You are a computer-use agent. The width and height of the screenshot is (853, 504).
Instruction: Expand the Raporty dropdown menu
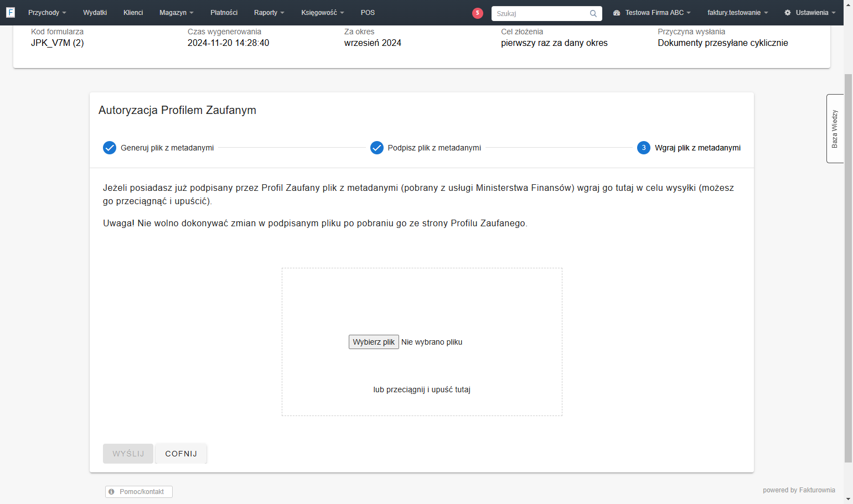pyautogui.click(x=269, y=13)
